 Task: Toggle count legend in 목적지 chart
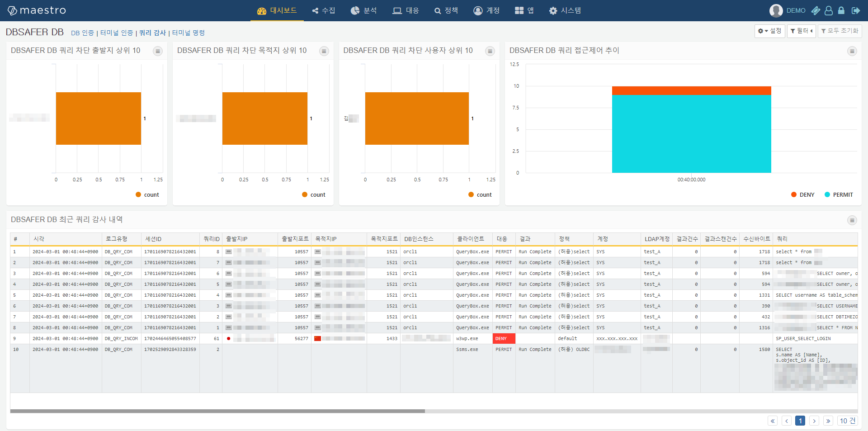tap(314, 194)
